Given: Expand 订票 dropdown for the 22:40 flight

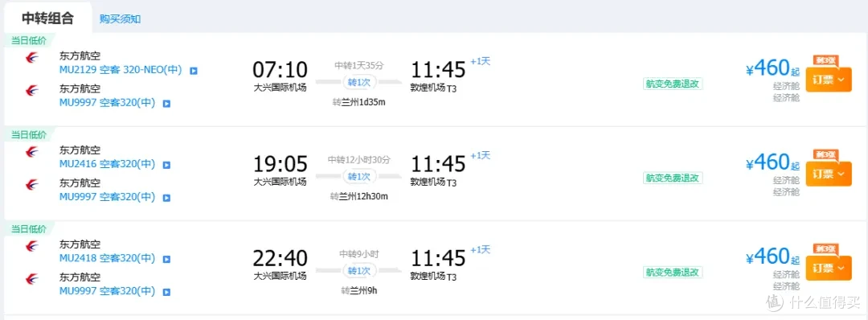Looking at the screenshot, I should click(x=828, y=268).
